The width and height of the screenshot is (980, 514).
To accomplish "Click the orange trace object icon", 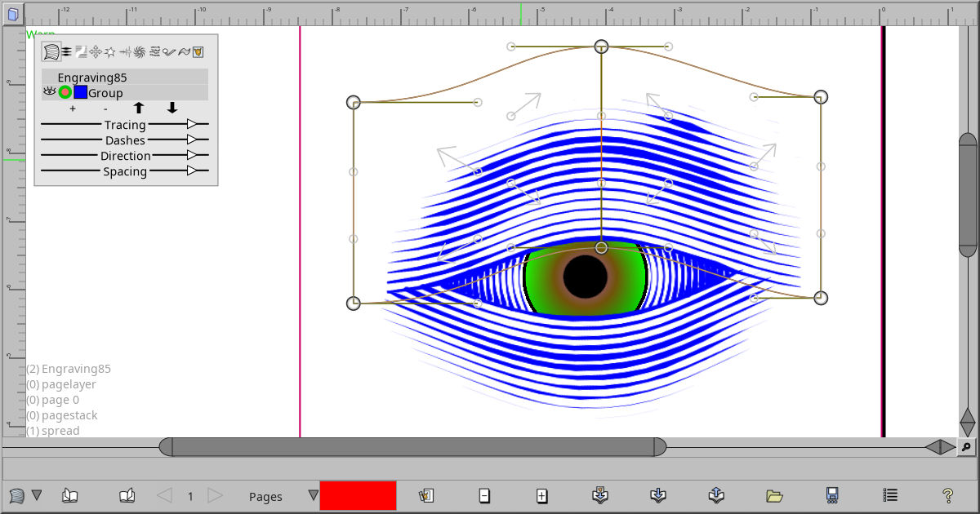I will coord(198,51).
